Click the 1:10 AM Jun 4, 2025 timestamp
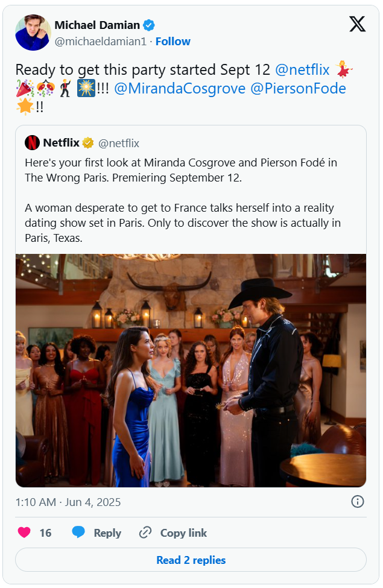Image resolution: width=383 pixels, height=588 pixels. 68,502
